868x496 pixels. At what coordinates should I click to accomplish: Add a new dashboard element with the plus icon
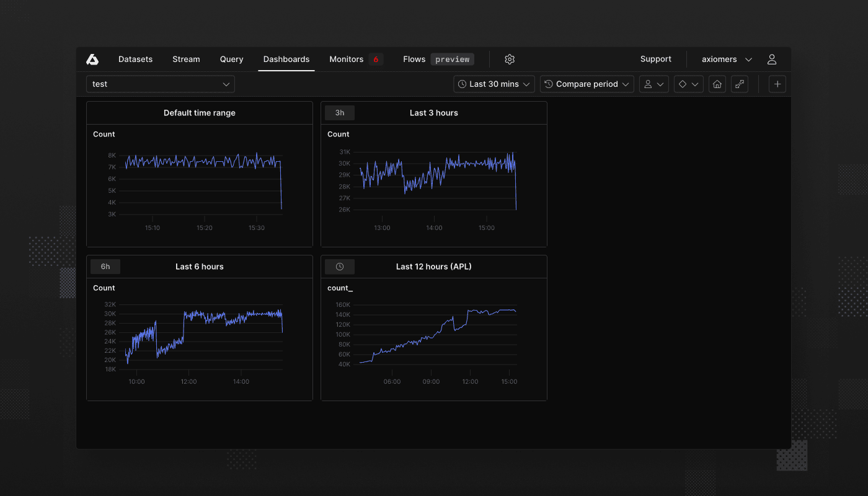(777, 84)
